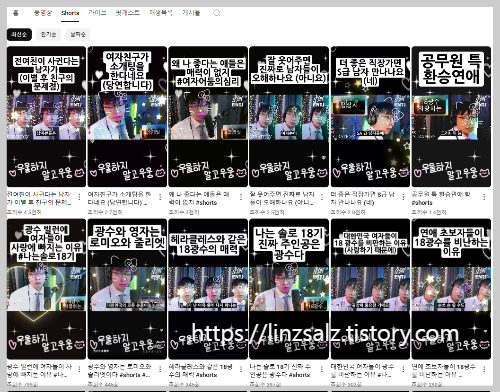Play the 더 좋은 직장가면 S급 남자 thumbnail
The image size is (500, 392).
pos(370,117)
